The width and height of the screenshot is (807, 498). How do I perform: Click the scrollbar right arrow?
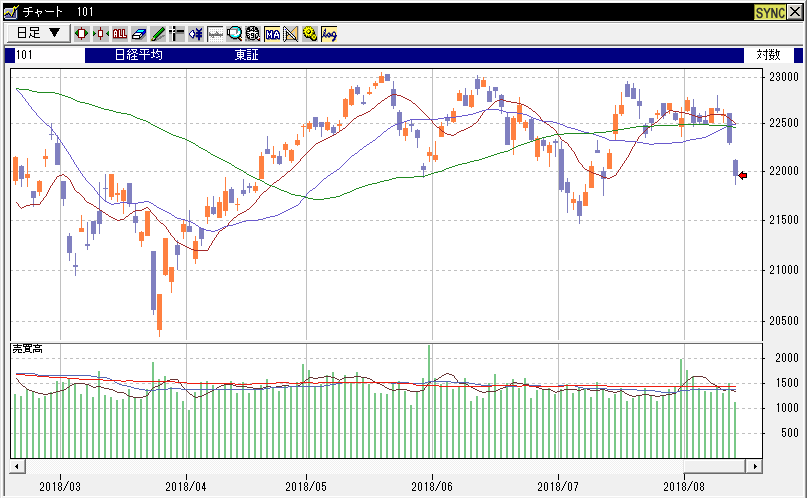coord(756,466)
